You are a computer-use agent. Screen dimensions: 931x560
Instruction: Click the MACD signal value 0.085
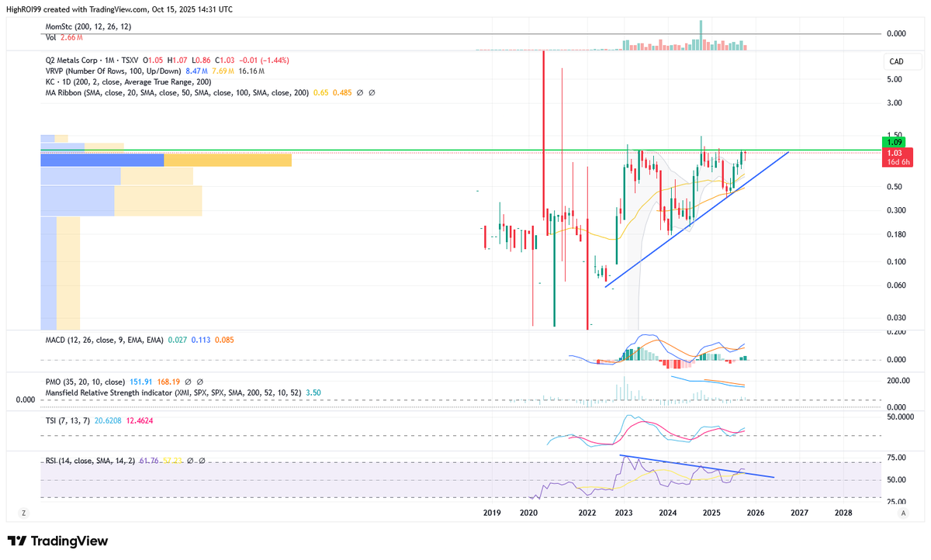[225, 338]
